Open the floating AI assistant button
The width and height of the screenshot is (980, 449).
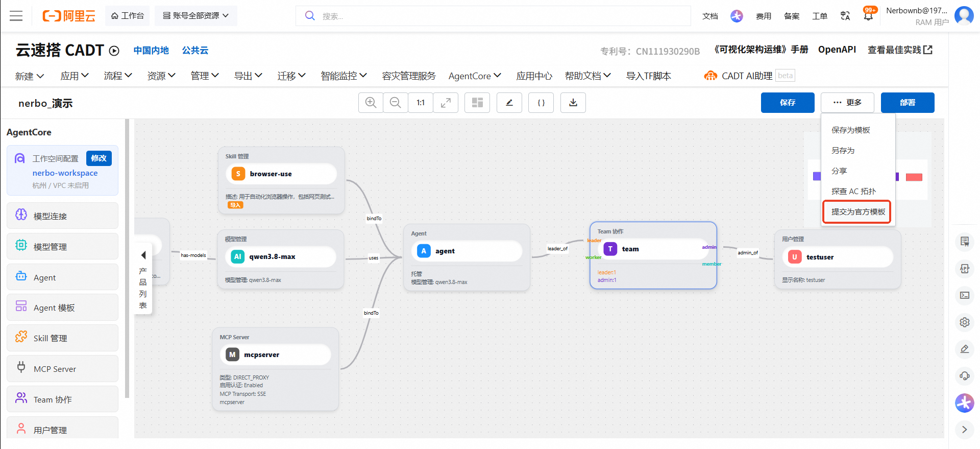tap(965, 403)
